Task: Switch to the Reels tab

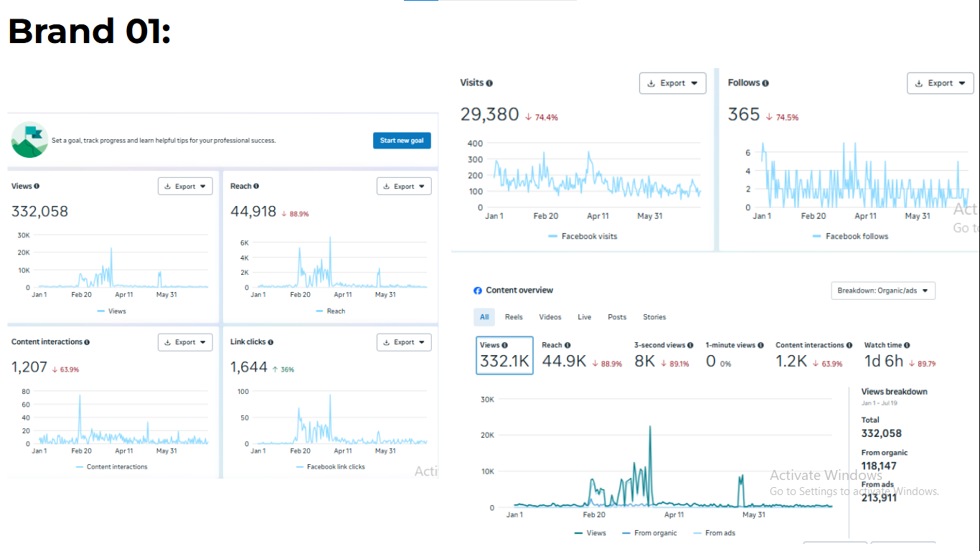Action: pos(514,317)
